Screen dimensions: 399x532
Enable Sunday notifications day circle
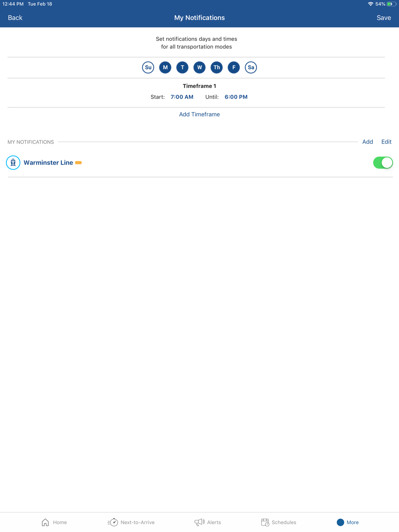click(x=148, y=67)
